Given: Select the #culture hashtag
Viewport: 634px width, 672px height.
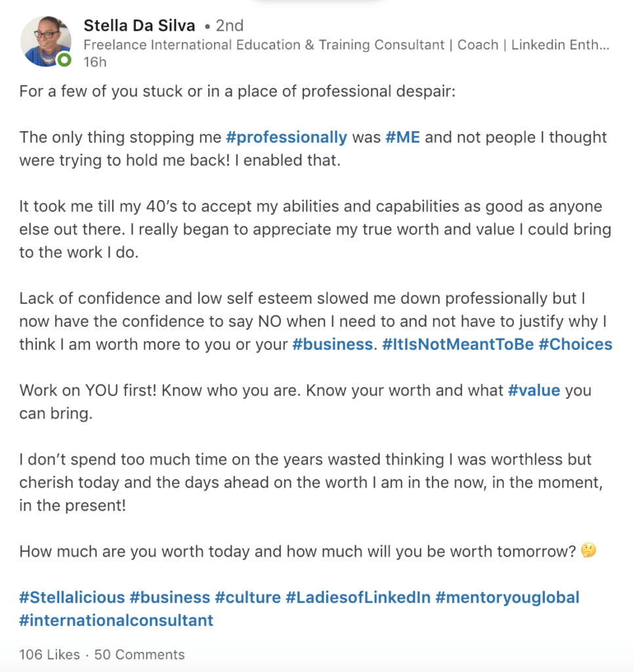Looking at the screenshot, I should [x=248, y=597].
